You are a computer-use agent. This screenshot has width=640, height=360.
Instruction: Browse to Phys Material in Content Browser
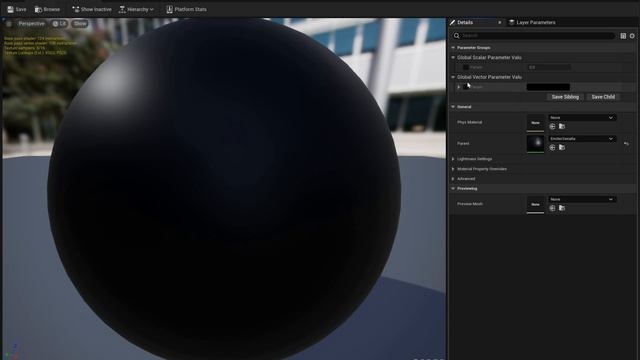pyautogui.click(x=562, y=127)
